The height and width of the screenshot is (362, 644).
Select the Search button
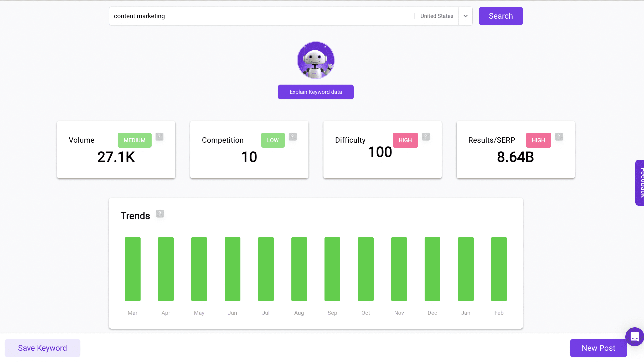point(501,16)
